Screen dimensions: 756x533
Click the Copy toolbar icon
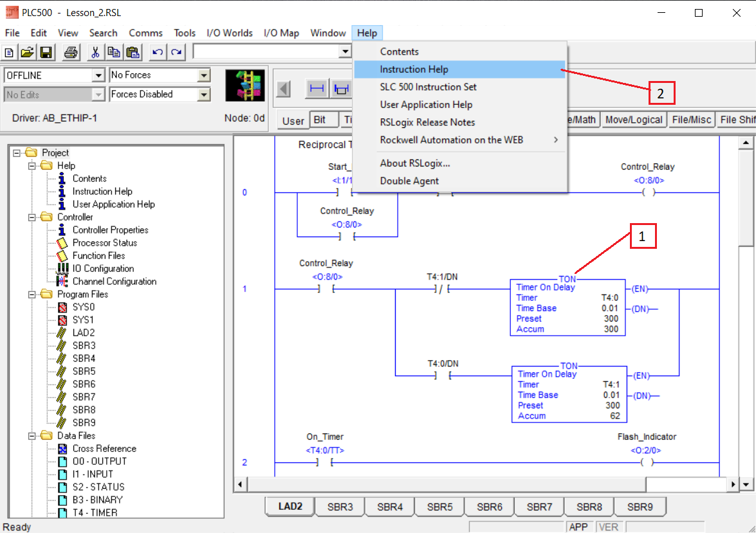coord(114,52)
